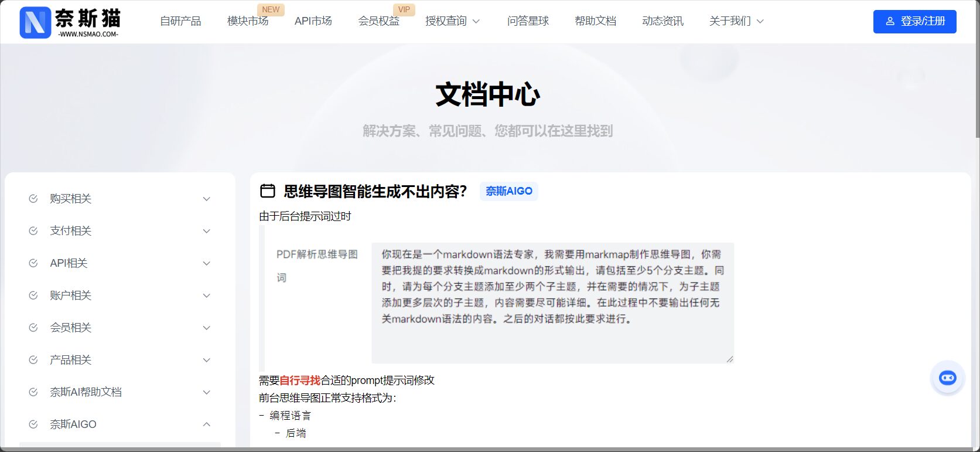Open API市场 in the top navigation
Screen dimensions: 980x452
tap(313, 21)
